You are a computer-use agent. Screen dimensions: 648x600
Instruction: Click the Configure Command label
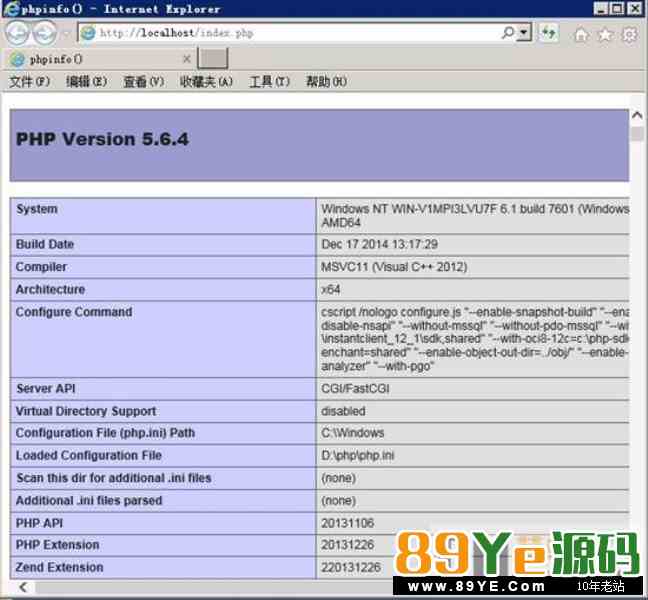tap(74, 312)
